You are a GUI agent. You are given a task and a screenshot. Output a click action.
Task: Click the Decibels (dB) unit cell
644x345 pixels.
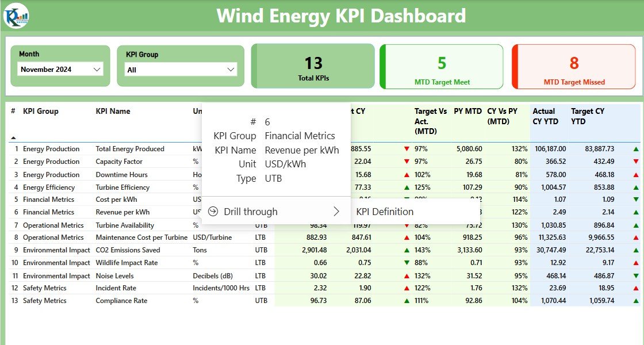[212, 276]
